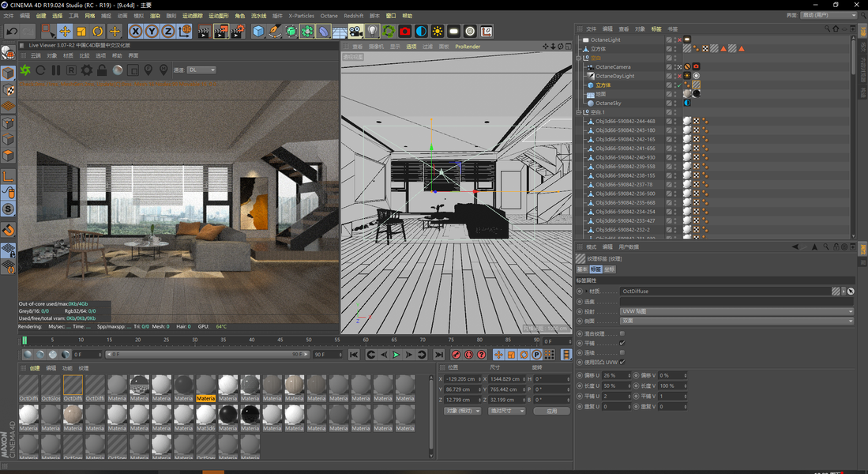This screenshot has width=868, height=474.
Task: Select the OctaneCamera object in tree
Action: tap(613, 67)
